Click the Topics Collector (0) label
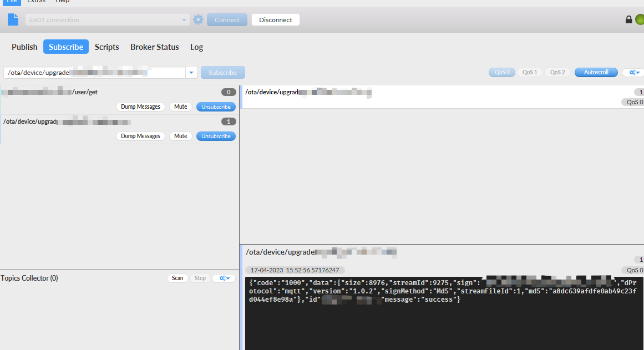The image size is (644, 350). coord(29,278)
